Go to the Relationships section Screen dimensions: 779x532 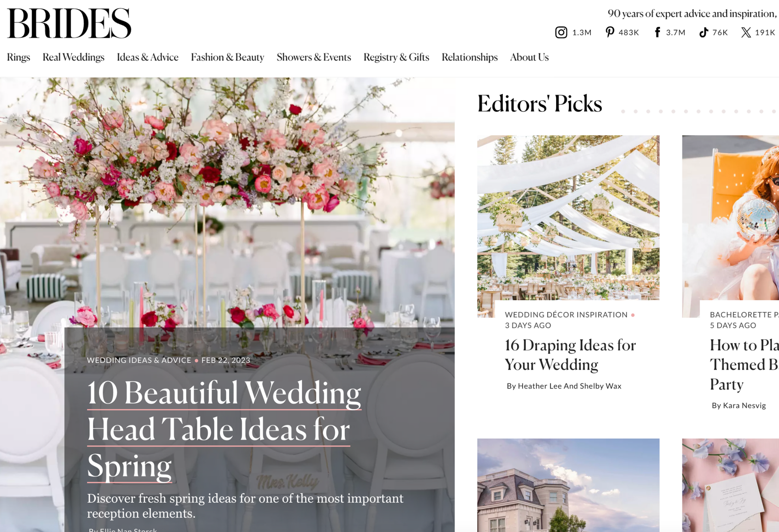click(469, 57)
